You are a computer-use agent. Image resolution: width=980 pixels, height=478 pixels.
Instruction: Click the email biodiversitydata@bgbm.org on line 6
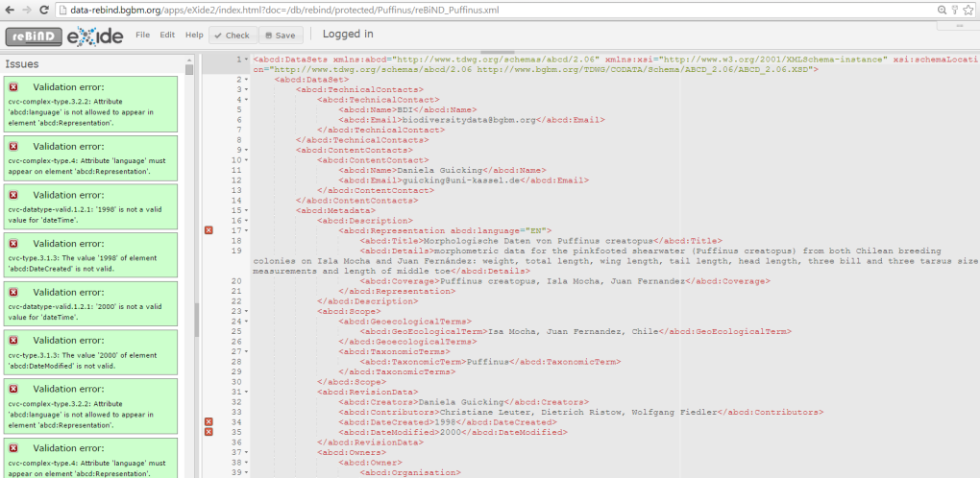pyautogui.click(x=469, y=120)
